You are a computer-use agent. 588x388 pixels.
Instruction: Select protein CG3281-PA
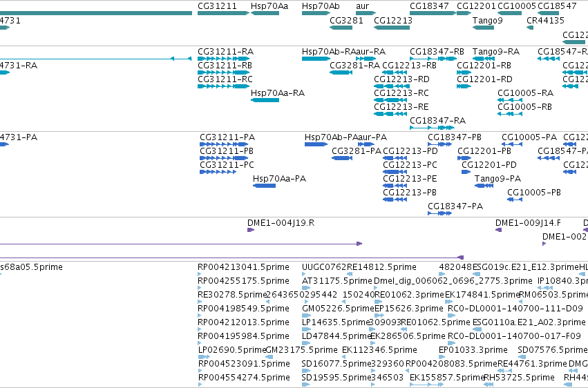click(357, 151)
